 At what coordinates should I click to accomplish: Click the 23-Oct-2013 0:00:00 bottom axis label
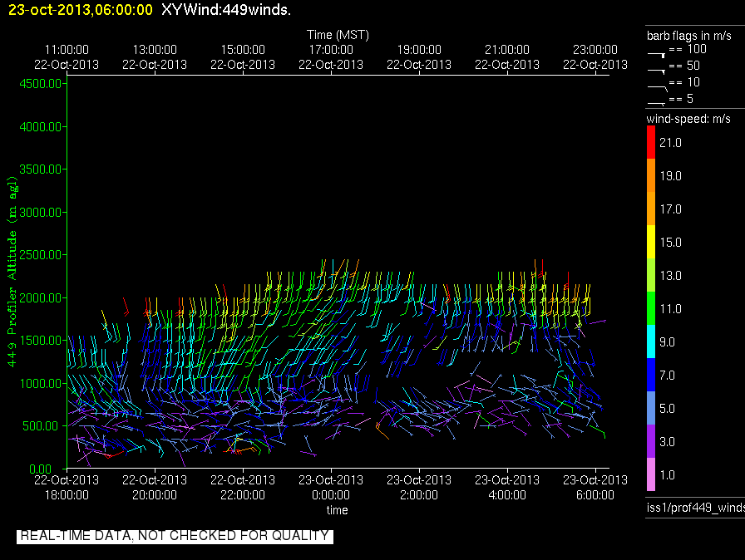[331, 487]
